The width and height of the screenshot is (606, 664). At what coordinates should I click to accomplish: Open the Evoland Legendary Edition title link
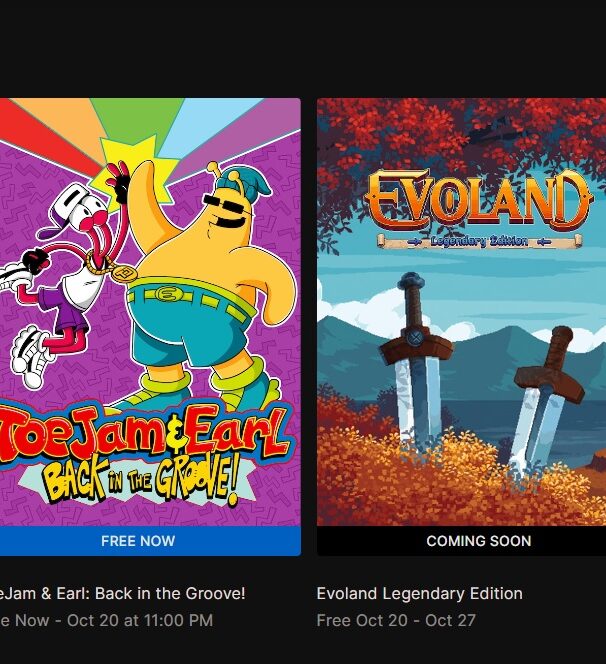[x=419, y=593]
